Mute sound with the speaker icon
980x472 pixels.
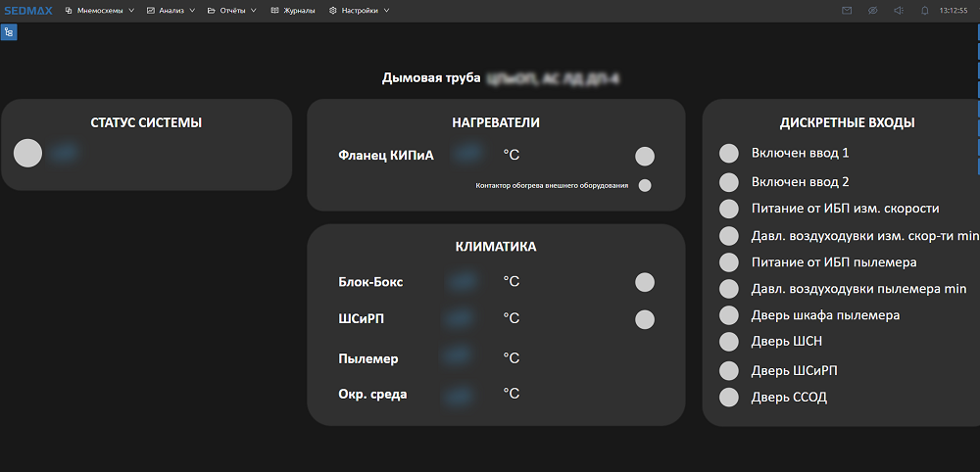click(899, 11)
